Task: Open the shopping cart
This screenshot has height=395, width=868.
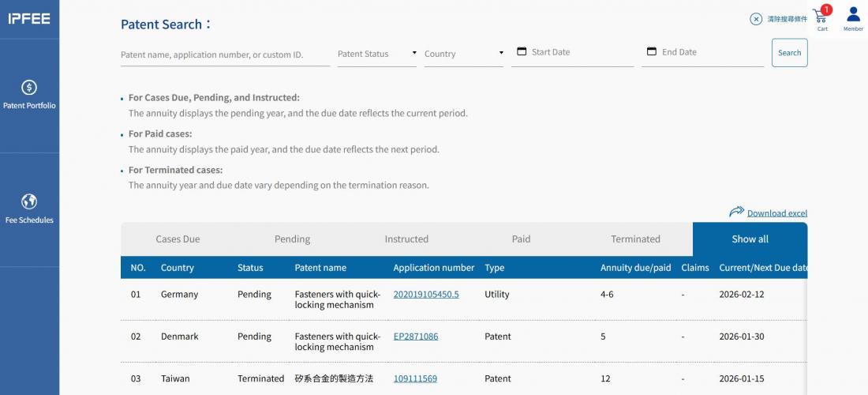Action: tap(821, 17)
